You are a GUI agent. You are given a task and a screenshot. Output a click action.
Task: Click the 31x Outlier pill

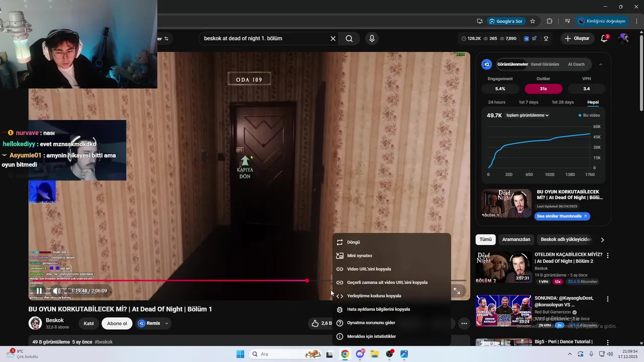543,88
